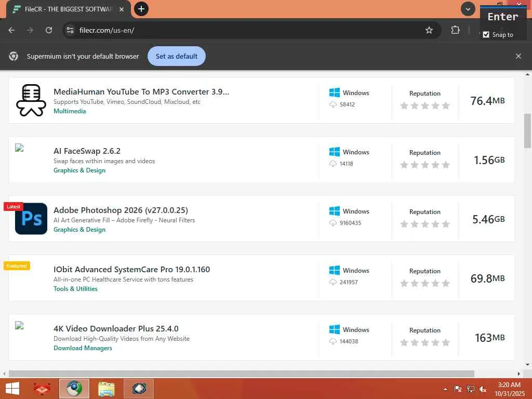The image size is (532, 399).
Task: Click the Featured badge on IObit
Action: 17,265
